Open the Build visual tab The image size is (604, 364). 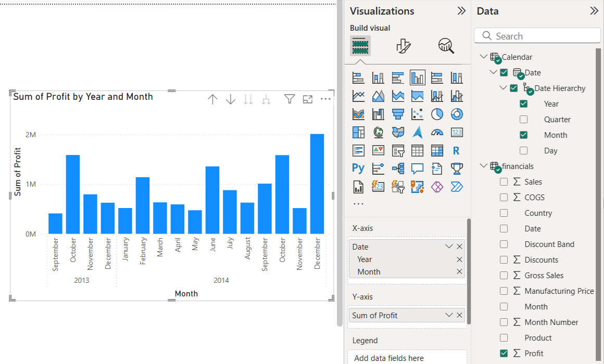[x=360, y=46]
